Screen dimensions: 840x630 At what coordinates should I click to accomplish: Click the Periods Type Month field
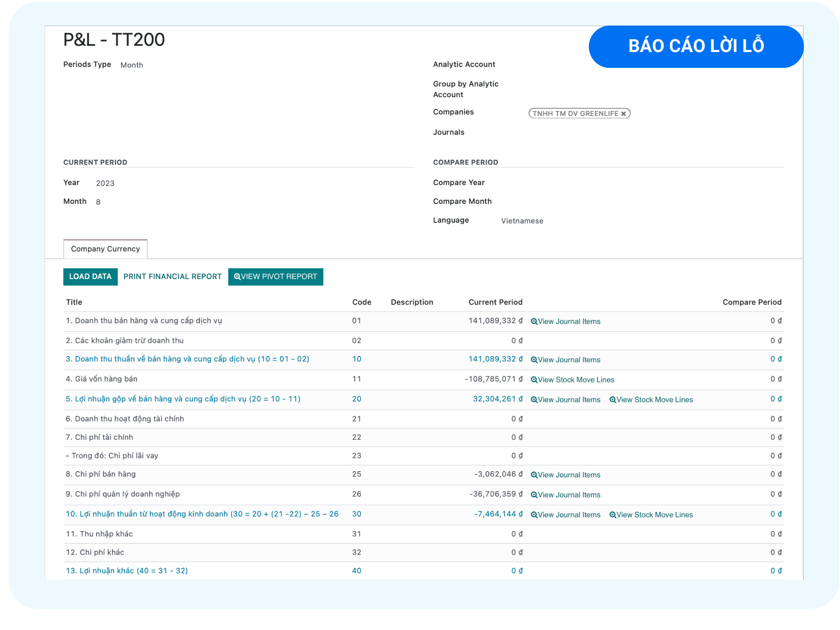coord(132,65)
